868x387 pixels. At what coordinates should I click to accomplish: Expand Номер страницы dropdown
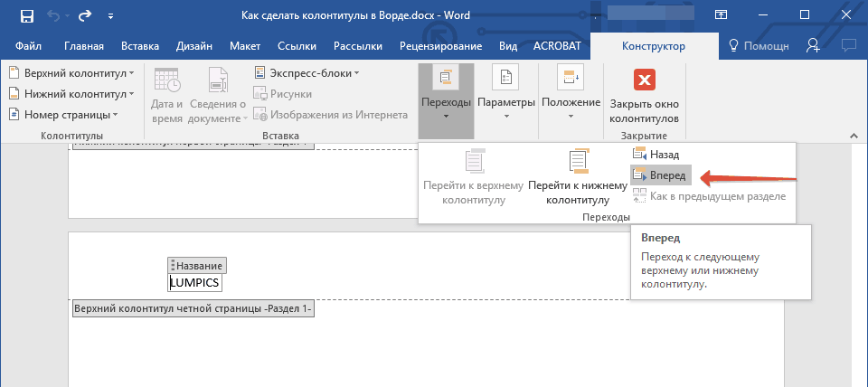[x=63, y=115]
